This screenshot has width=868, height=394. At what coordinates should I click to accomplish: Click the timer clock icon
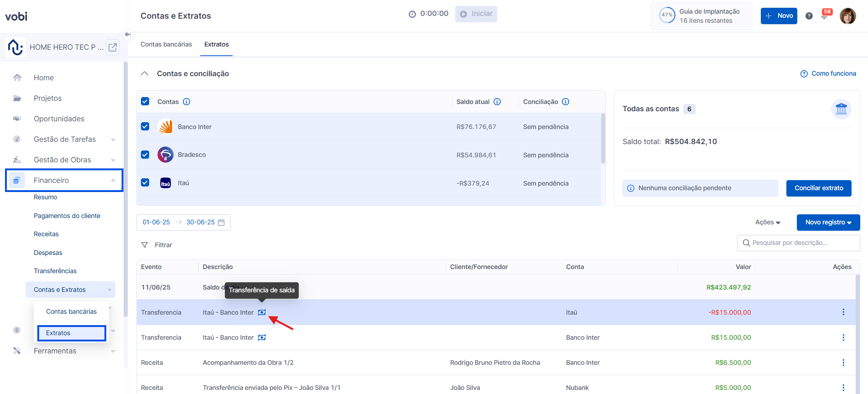tap(412, 14)
